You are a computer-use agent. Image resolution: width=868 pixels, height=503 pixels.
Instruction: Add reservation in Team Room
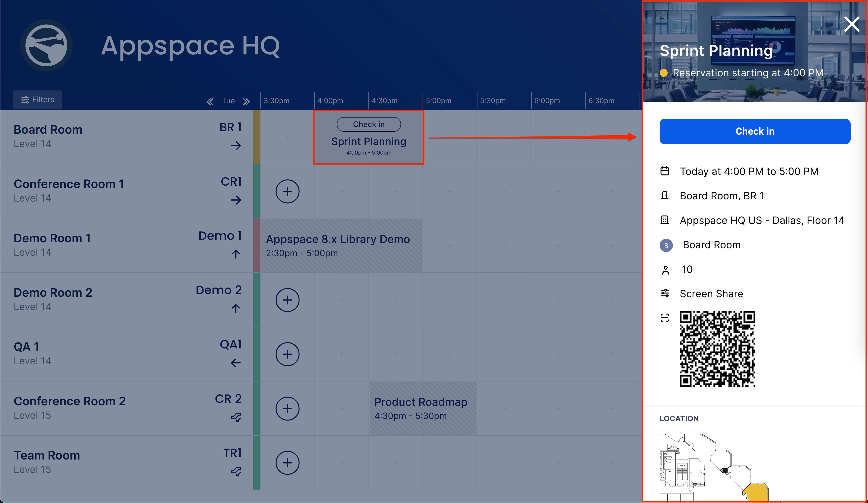click(287, 463)
